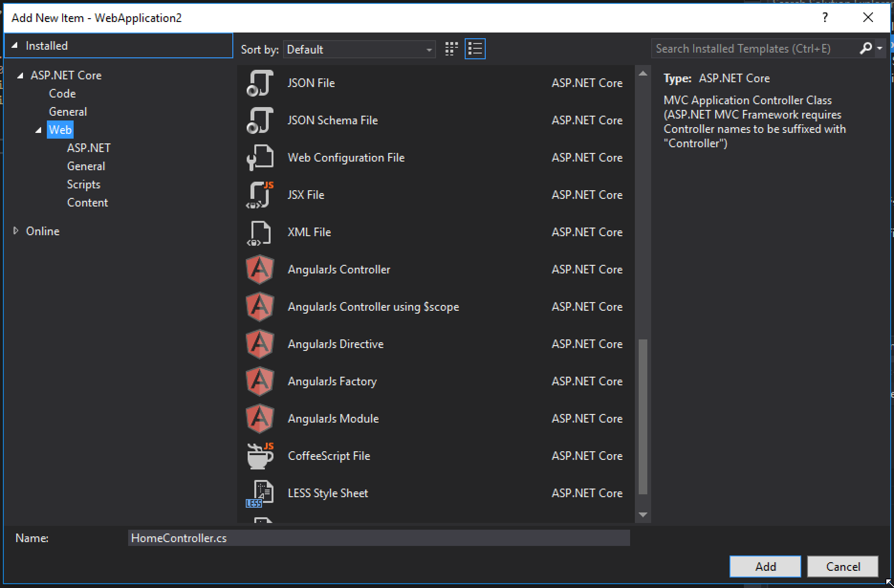
Task: Click the Add button
Action: pyautogui.click(x=765, y=566)
